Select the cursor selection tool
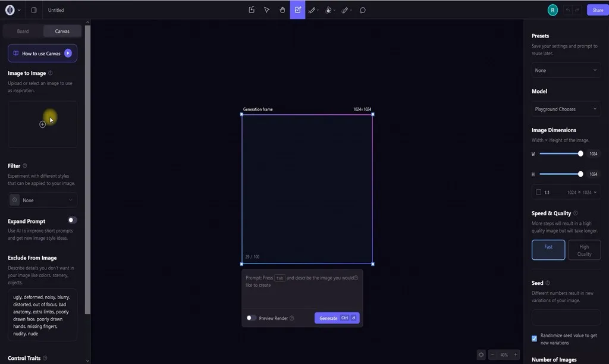Image resolution: width=609 pixels, height=364 pixels. tap(267, 10)
